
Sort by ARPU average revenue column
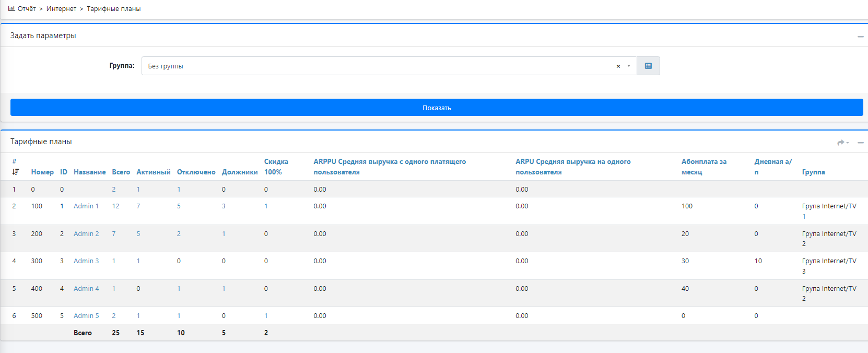(573, 167)
